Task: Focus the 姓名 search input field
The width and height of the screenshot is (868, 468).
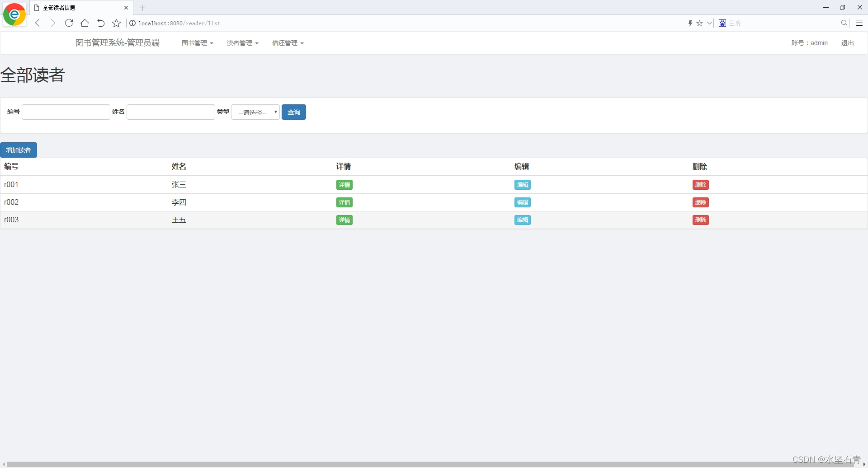Action: [x=171, y=112]
